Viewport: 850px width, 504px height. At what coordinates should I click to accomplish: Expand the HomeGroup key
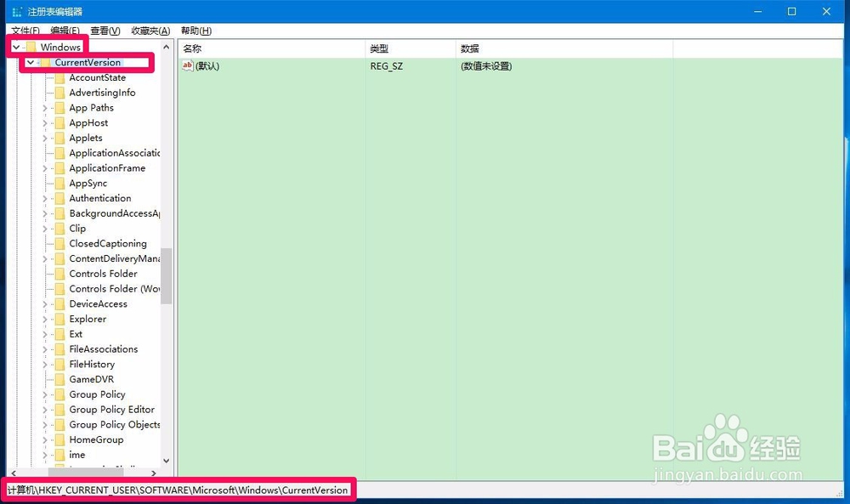[45, 440]
